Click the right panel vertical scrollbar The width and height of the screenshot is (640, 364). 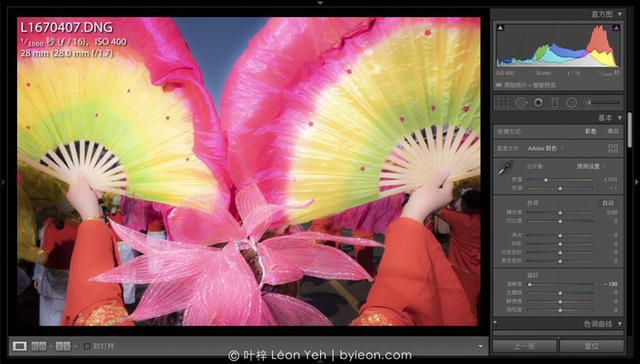629,131
